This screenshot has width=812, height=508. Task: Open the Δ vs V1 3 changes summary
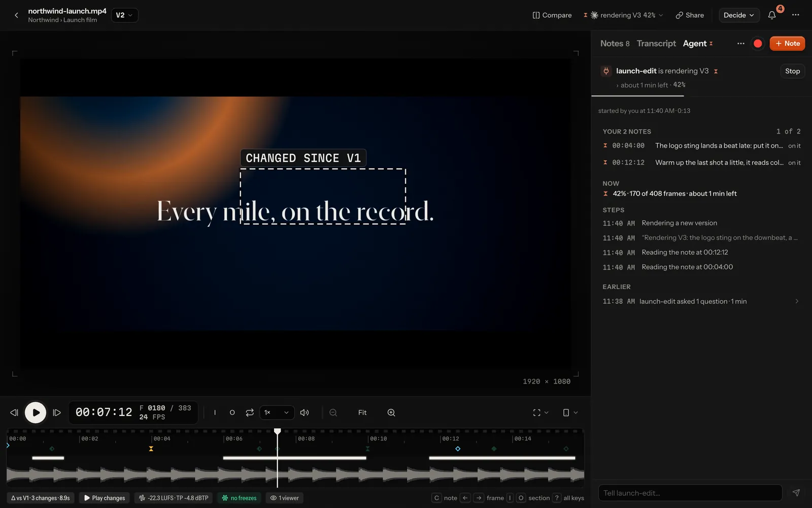coord(41,498)
